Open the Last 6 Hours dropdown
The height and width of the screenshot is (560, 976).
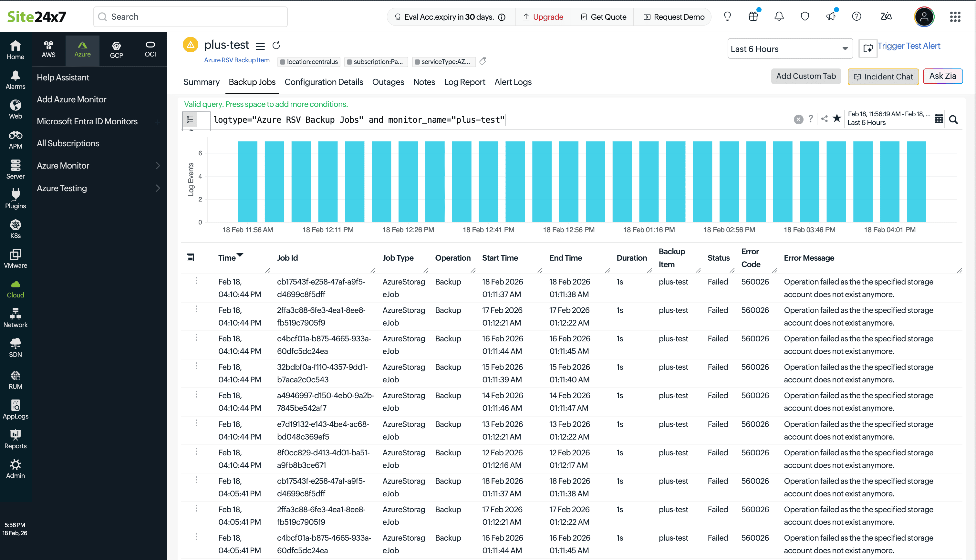point(790,49)
